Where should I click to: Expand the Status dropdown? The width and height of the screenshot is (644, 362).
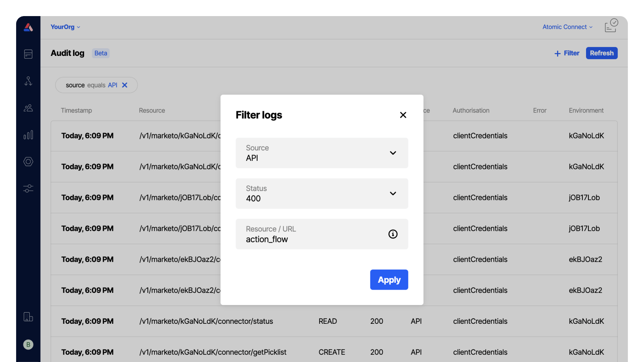tap(322, 193)
